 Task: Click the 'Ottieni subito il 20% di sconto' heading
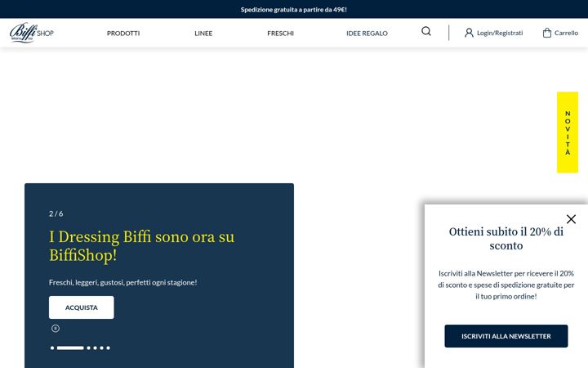coord(506,239)
